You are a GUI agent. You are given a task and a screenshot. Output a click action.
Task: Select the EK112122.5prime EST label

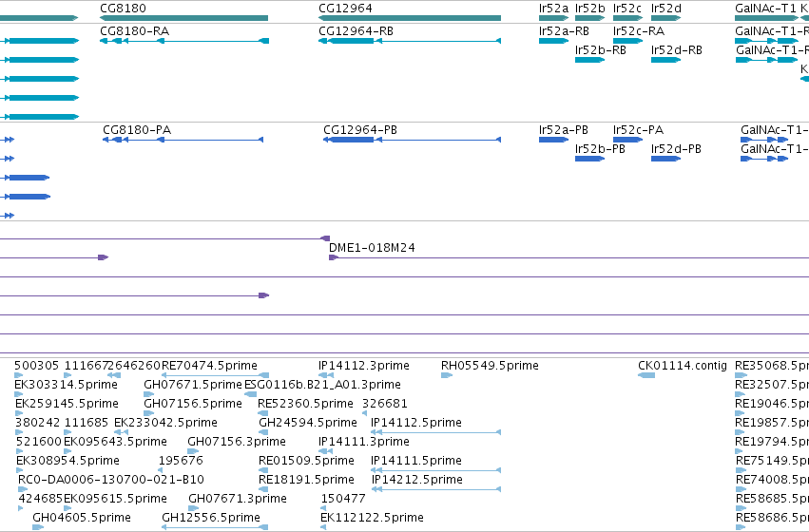(x=372, y=518)
